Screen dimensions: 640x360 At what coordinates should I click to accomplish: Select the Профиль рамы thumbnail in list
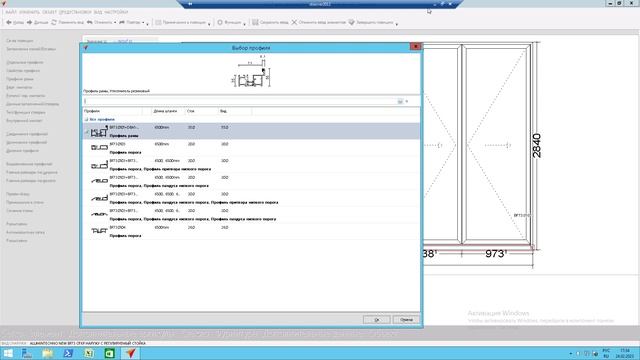tap(99, 131)
